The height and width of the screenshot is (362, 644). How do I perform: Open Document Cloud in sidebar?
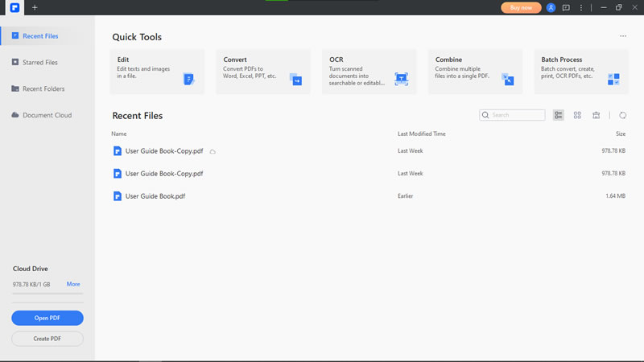[x=47, y=115]
